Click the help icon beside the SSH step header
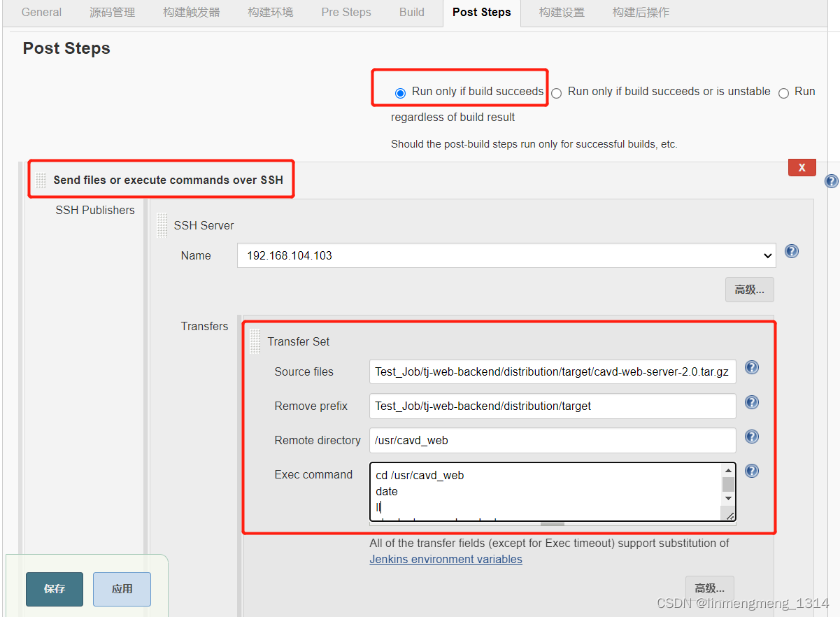This screenshot has width=840, height=617. pyautogui.click(x=832, y=181)
